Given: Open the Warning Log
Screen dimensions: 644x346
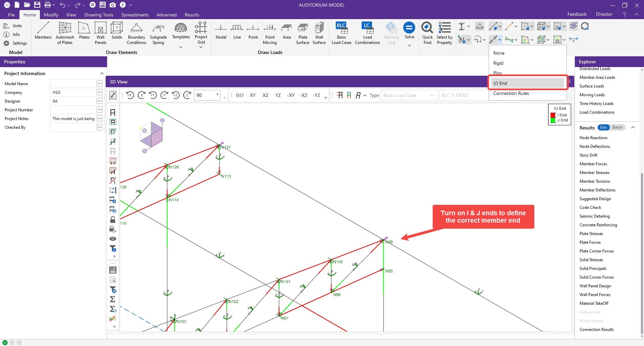Looking at the screenshot, I should click(391, 32).
